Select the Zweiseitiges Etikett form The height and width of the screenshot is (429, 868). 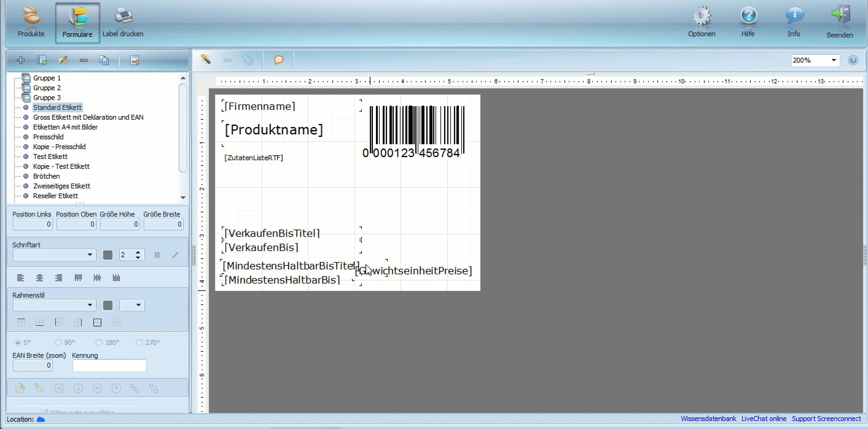coord(62,186)
